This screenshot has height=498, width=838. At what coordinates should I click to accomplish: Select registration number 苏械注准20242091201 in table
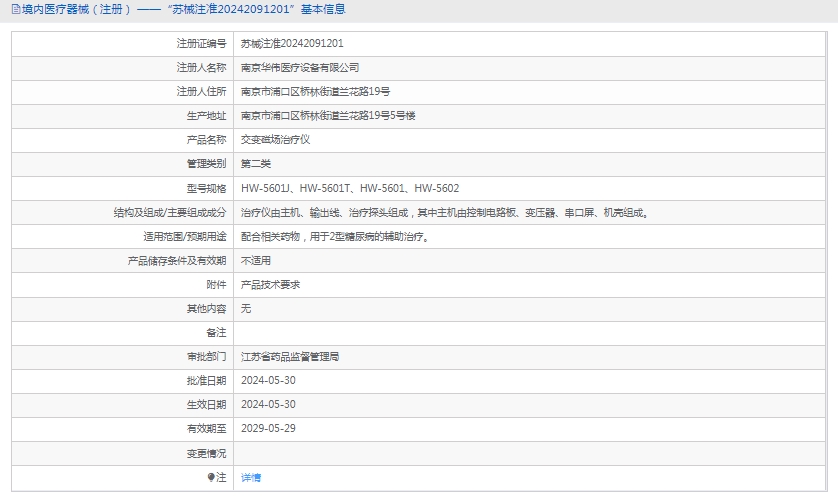point(292,43)
